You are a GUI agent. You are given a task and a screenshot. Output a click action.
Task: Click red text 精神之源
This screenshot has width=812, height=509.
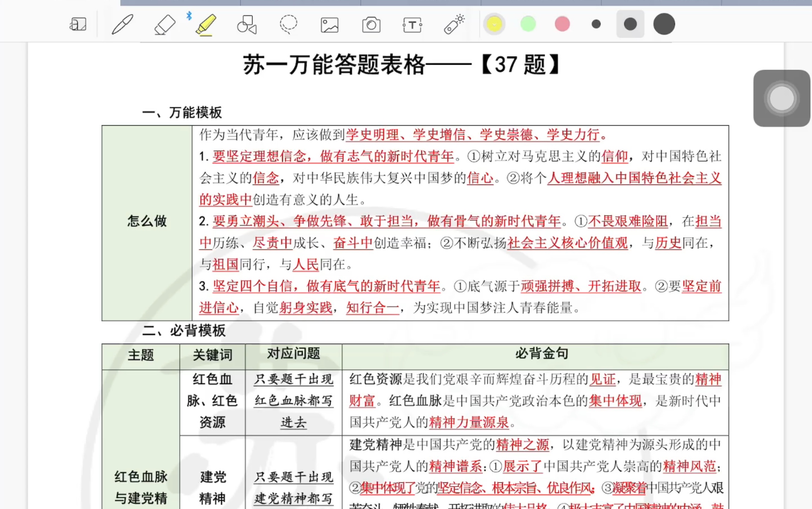pyautogui.click(x=523, y=445)
